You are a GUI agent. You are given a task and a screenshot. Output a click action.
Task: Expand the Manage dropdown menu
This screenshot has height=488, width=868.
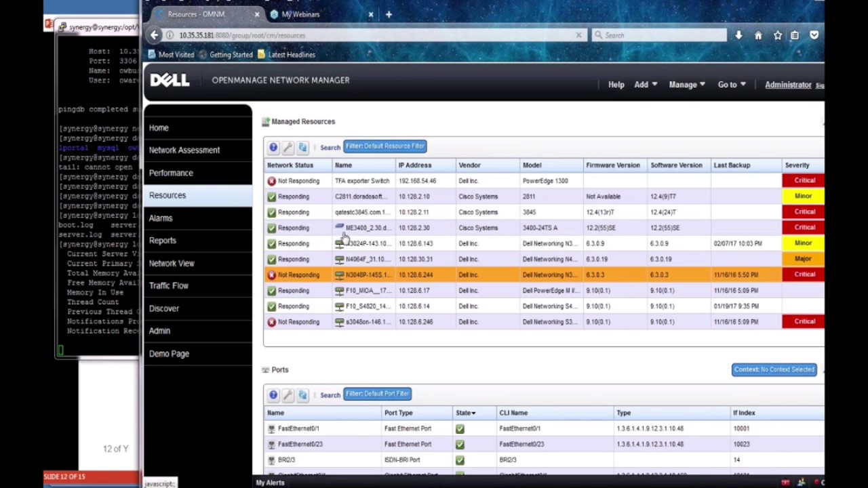pos(686,85)
